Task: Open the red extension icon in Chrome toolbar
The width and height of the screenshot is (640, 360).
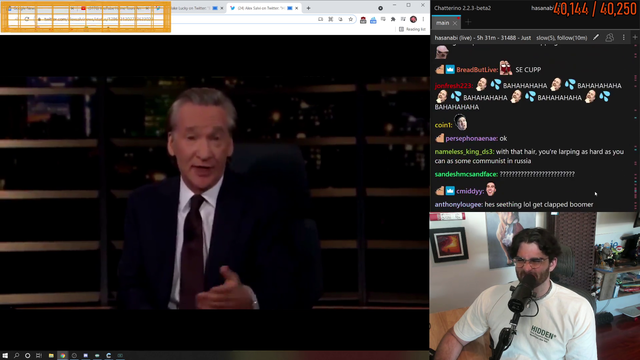Action: (363, 20)
